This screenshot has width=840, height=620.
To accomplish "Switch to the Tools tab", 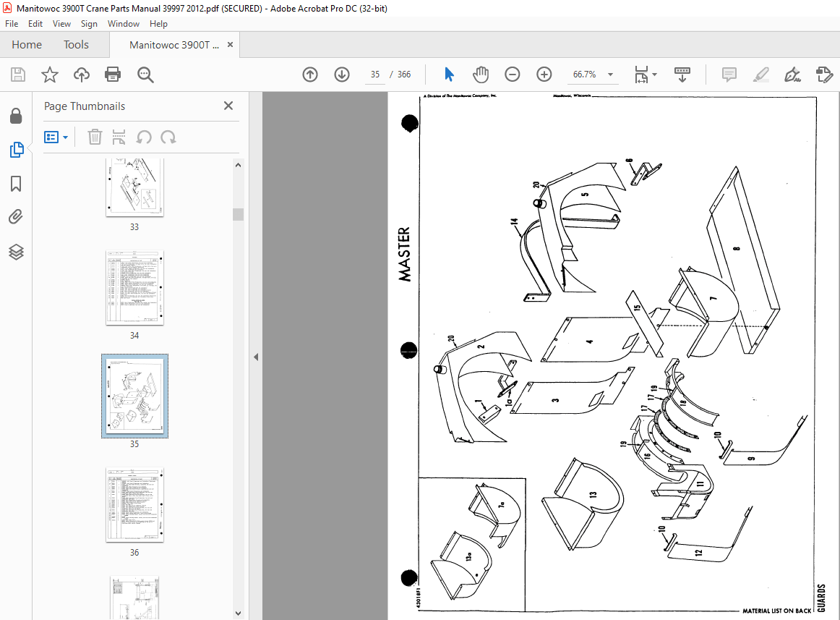I will pos(76,44).
